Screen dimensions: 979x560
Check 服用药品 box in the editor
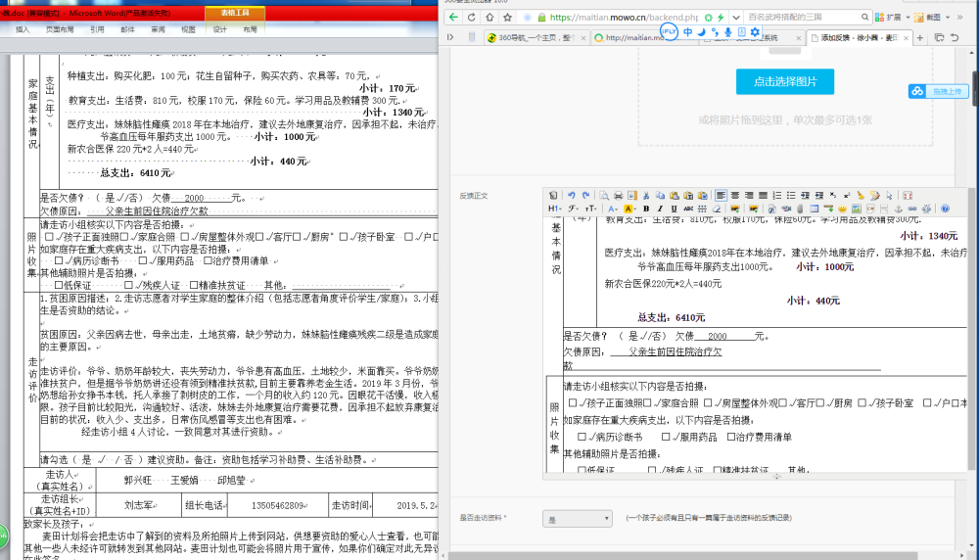pyautogui.click(x=666, y=437)
